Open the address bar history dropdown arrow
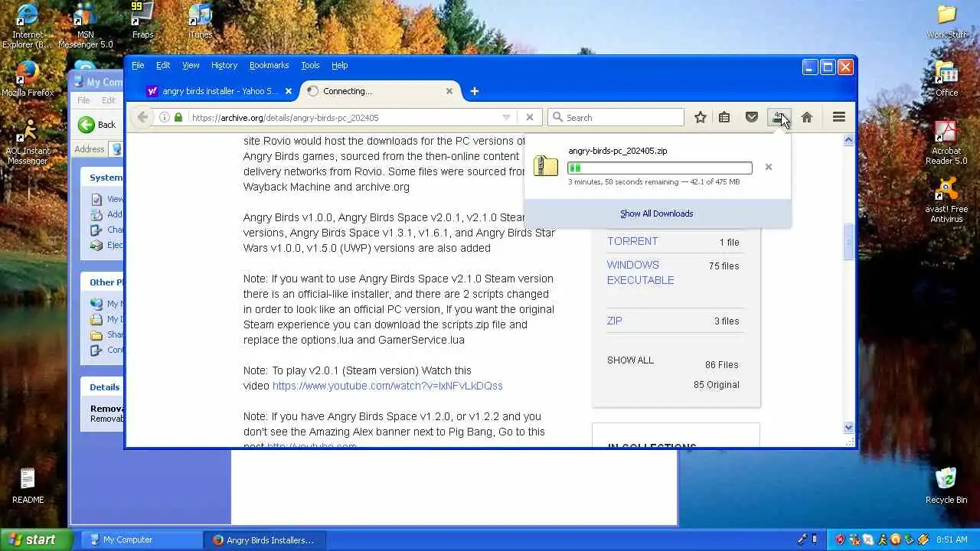The image size is (980, 551). tap(506, 117)
